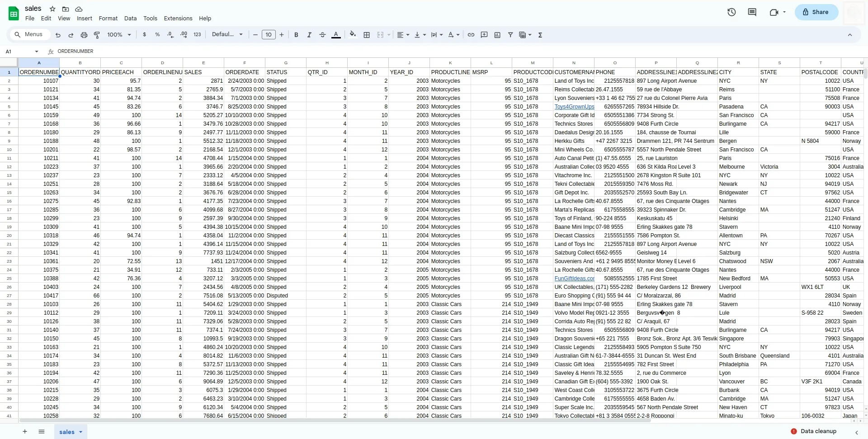Screen dimensions: 868x439
Task: Insert link using chain icon
Action: pyautogui.click(x=471, y=35)
